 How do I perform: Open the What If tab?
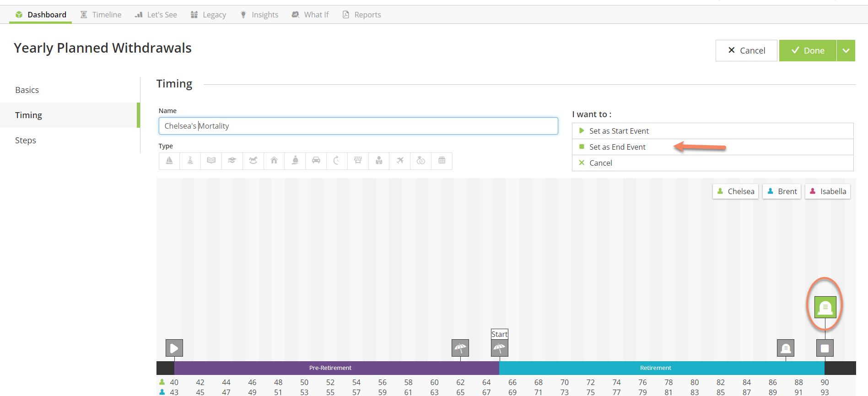click(x=311, y=15)
